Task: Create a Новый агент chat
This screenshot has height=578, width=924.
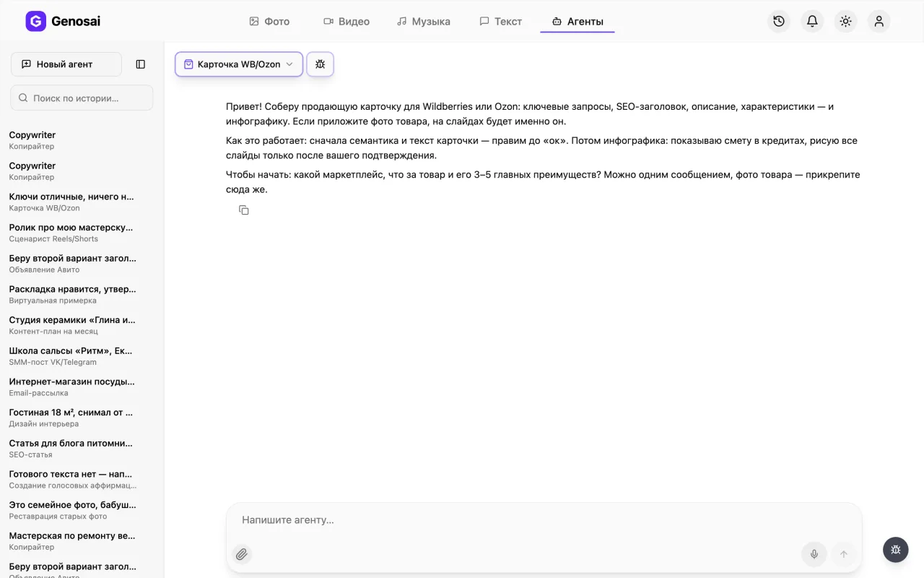Action: pyautogui.click(x=66, y=64)
